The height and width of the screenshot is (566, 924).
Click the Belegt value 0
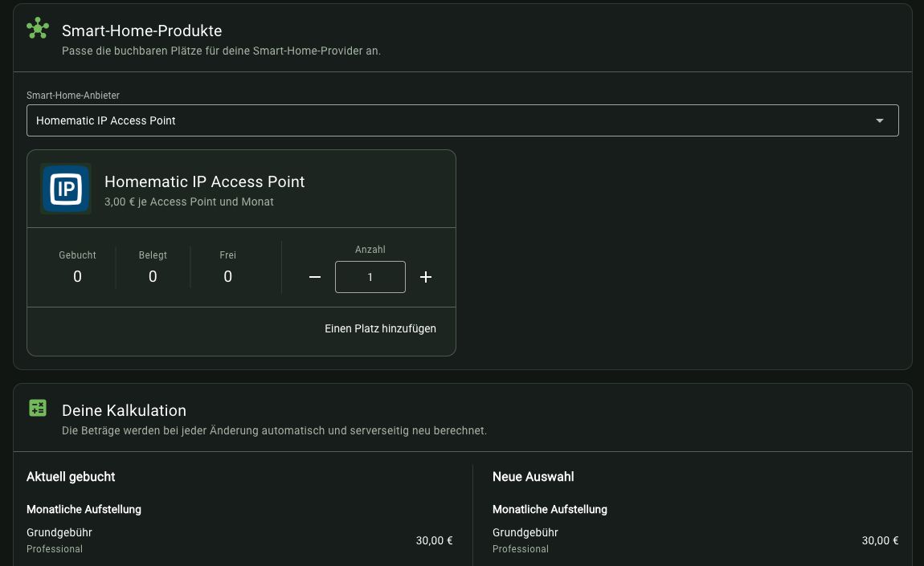[x=153, y=276]
